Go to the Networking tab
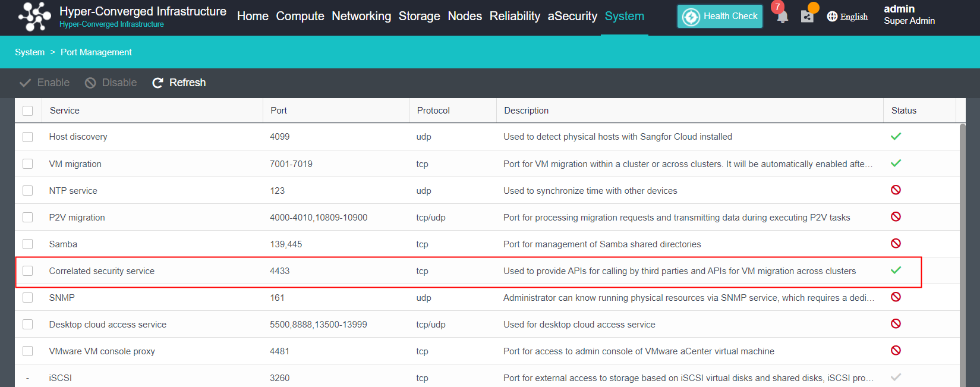Image resolution: width=980 pixels, height=387 pixels. click(x=361, y=16)
